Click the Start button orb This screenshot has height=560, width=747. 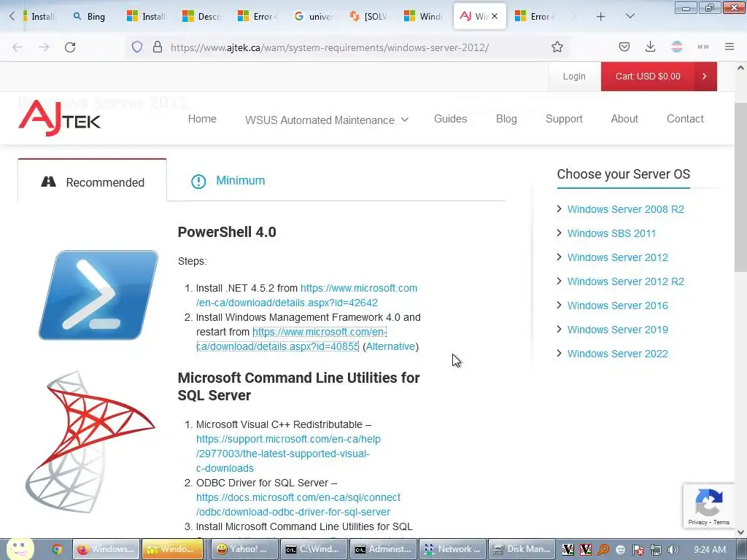tap(20, 549)
